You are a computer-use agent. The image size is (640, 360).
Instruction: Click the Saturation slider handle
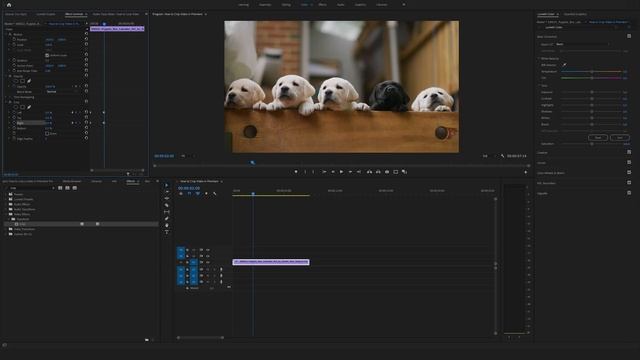592,144
